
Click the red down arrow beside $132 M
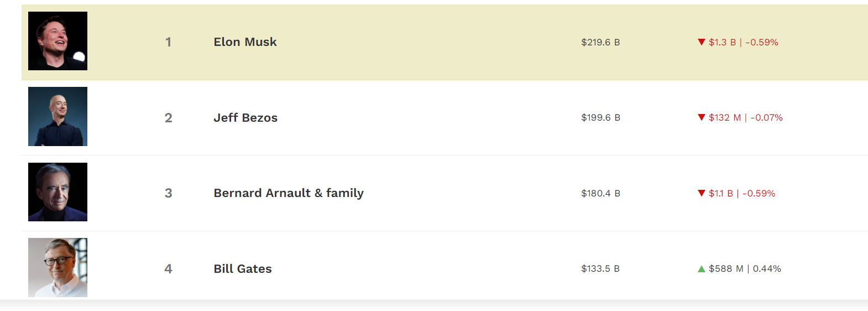tap(702, 117)
